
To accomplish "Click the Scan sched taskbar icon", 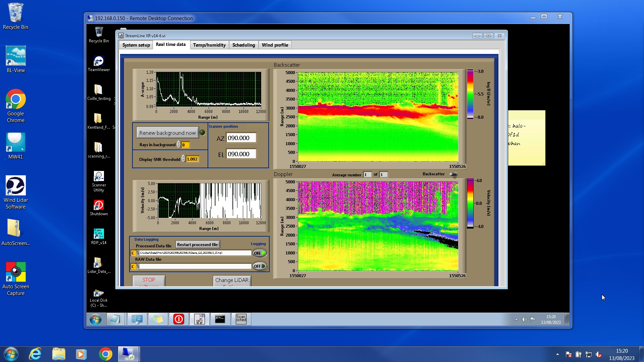I will [241, 319].
